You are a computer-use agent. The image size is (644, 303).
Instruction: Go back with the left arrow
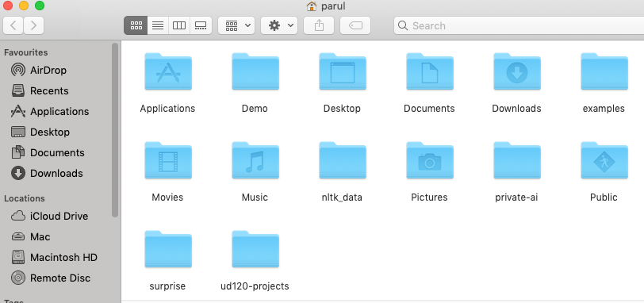[13, 25]
